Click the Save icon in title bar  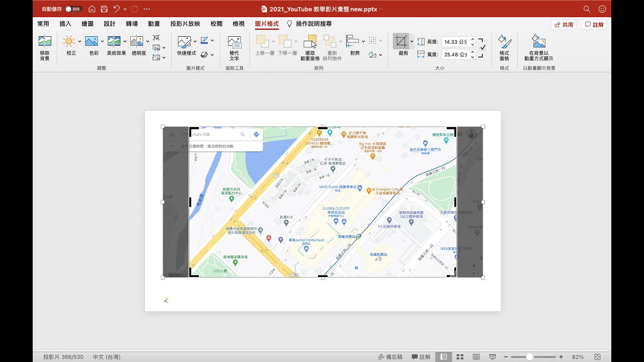point(104,9)
